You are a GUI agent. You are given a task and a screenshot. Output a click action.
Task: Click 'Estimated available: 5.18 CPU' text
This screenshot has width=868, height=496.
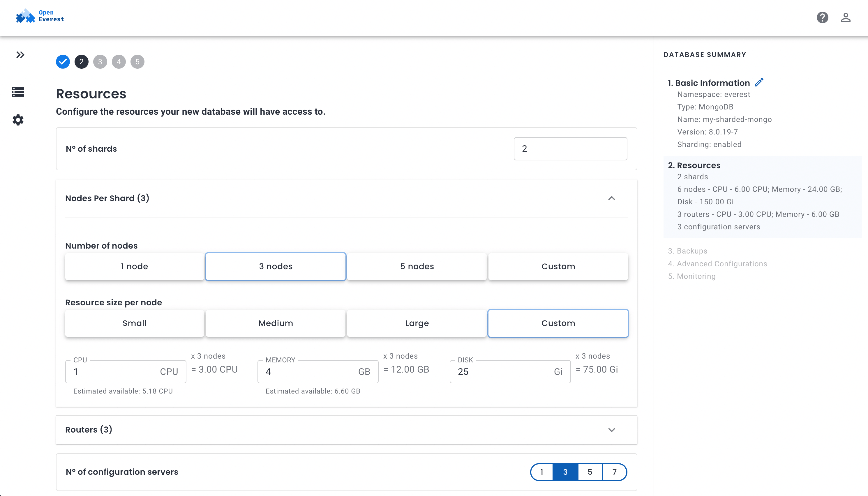pyautogui.click(x=123, y=392)
